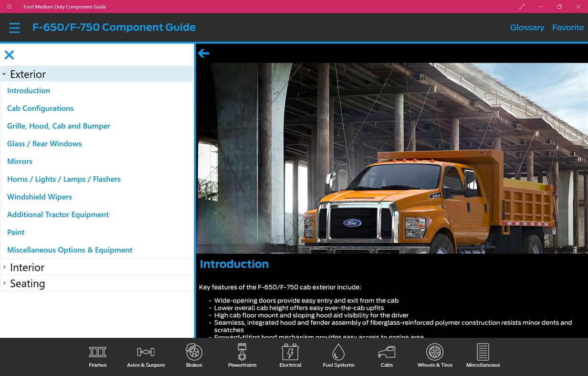Open the hamburger navigation menu
588x376 pixels.
point(14,27)
